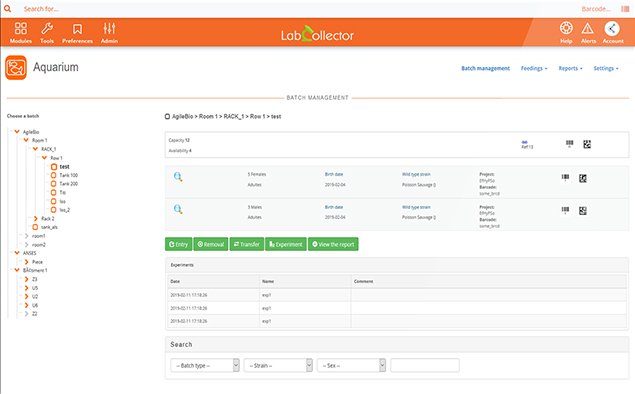Select the test tank in tree
Image resolution: width=635 pixels, height=394 pixels.
(64, 166)
